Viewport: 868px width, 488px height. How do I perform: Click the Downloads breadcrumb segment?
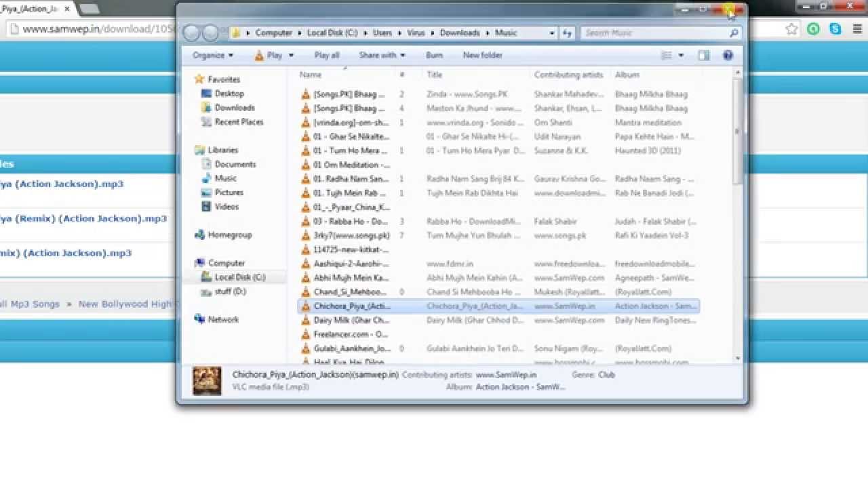[x=459, y=33]
